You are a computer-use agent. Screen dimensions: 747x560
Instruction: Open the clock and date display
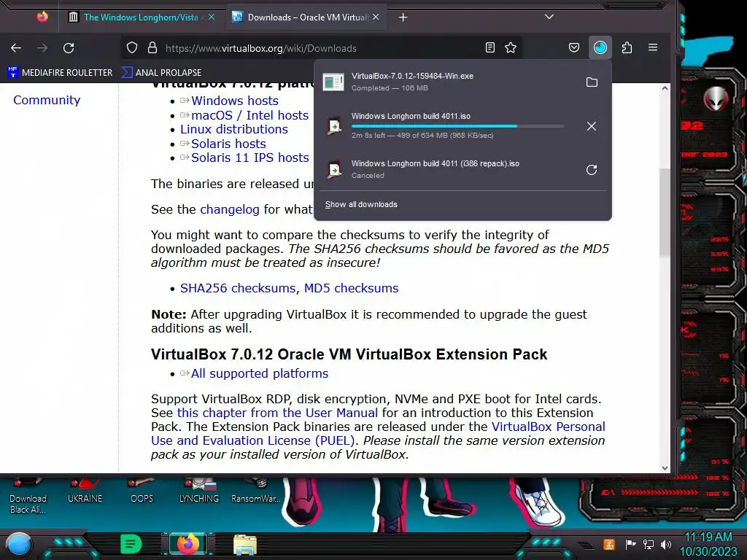tap(708, 544)
